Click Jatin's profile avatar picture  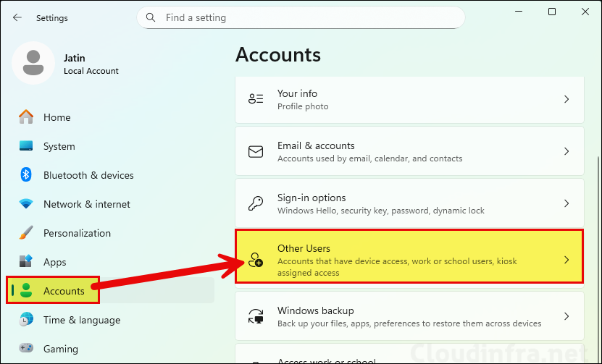click(33, 63)
